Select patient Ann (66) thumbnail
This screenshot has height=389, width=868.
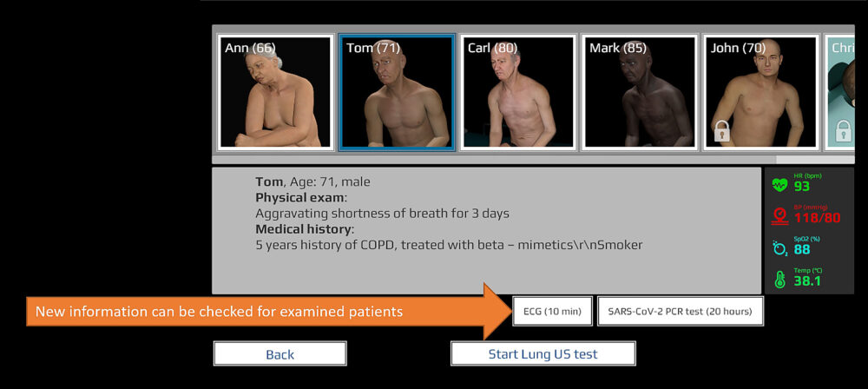point(275,92)
